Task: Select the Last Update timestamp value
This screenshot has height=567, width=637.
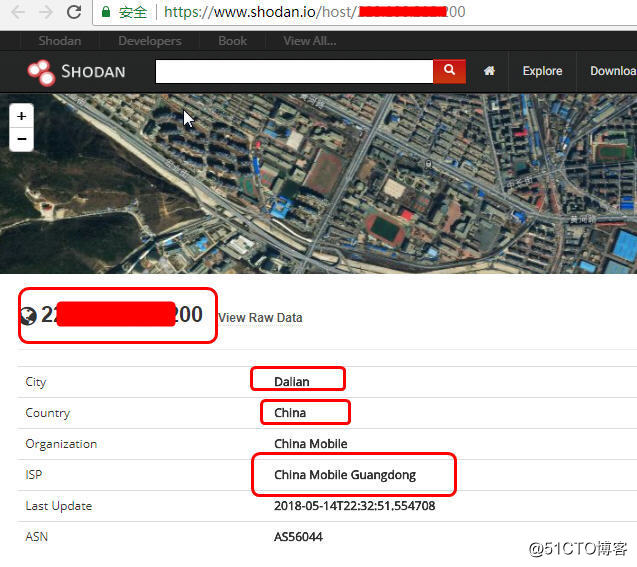Action: point(354,506)
